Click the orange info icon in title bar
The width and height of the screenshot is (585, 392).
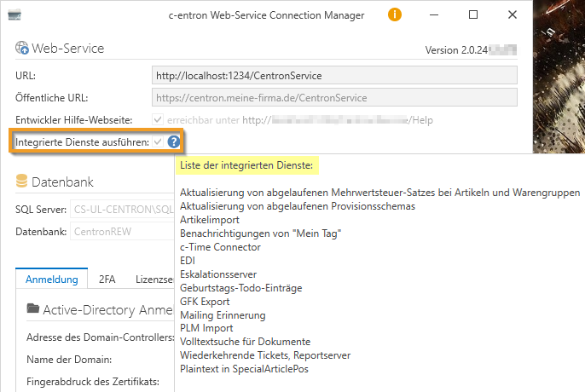coord(395,15)
